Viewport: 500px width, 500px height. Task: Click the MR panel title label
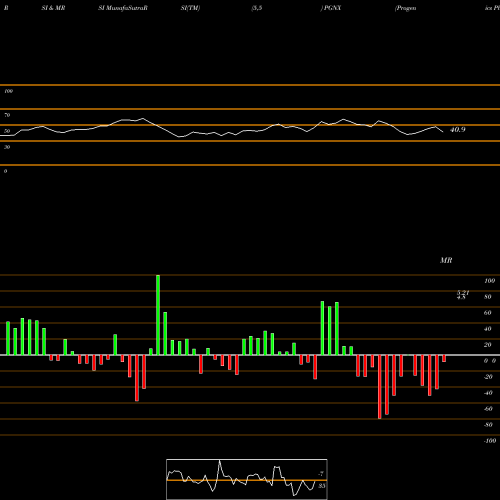(x=446, y=260)
